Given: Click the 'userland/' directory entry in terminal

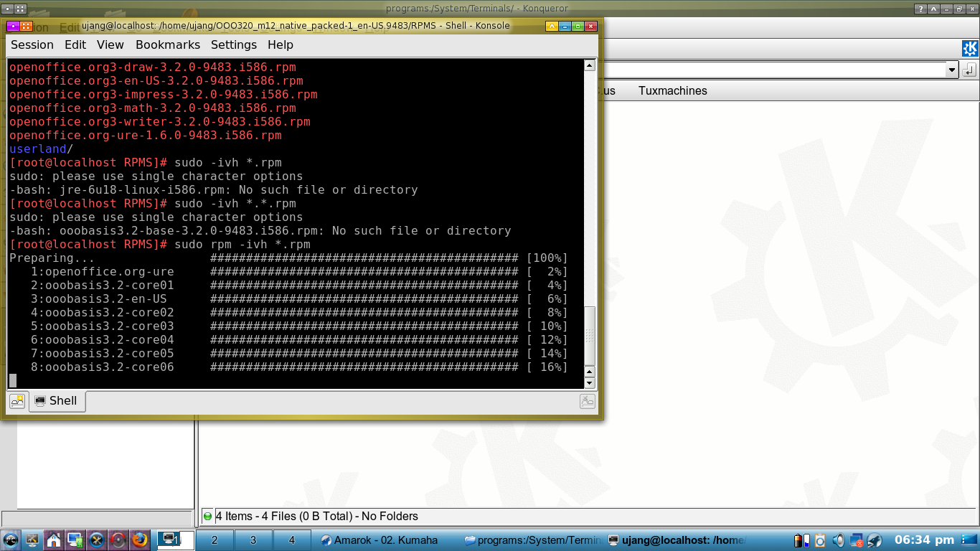Looking at the screenshot, I should coord(42,149).
